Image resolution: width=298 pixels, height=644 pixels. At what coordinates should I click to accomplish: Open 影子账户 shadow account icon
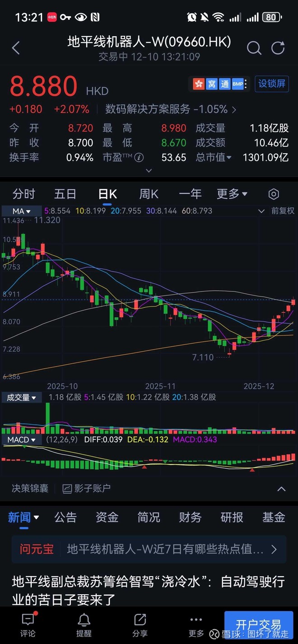tap(67, 489)
